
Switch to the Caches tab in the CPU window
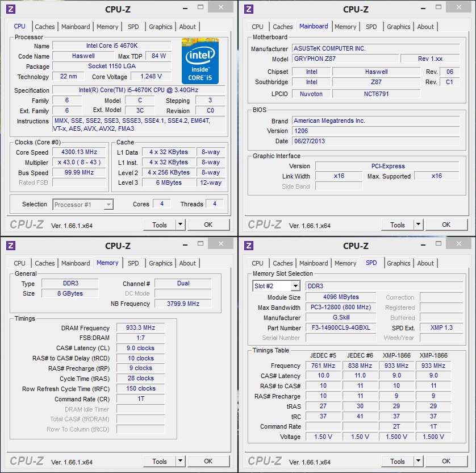point(45,27)
